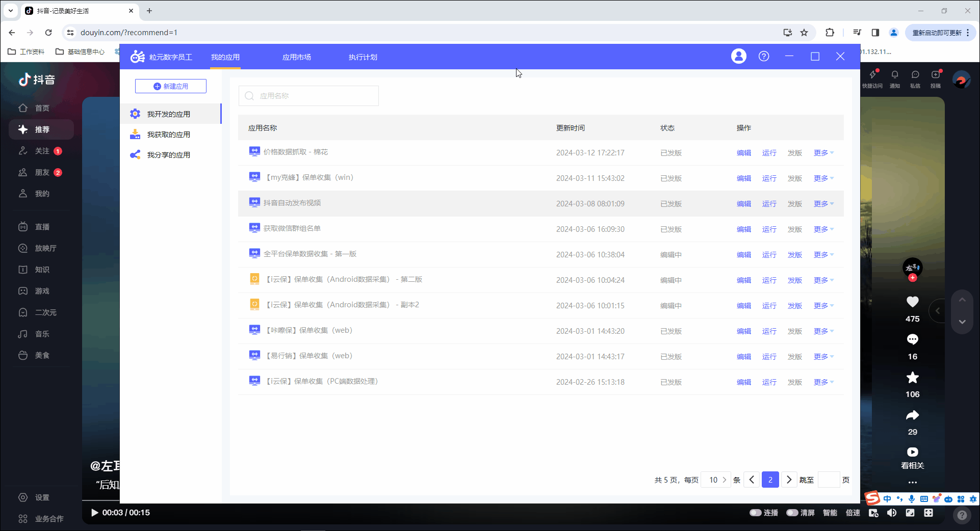
Task: Expand 更多 for 抖音自动发布视频
Action: point(823,204)
